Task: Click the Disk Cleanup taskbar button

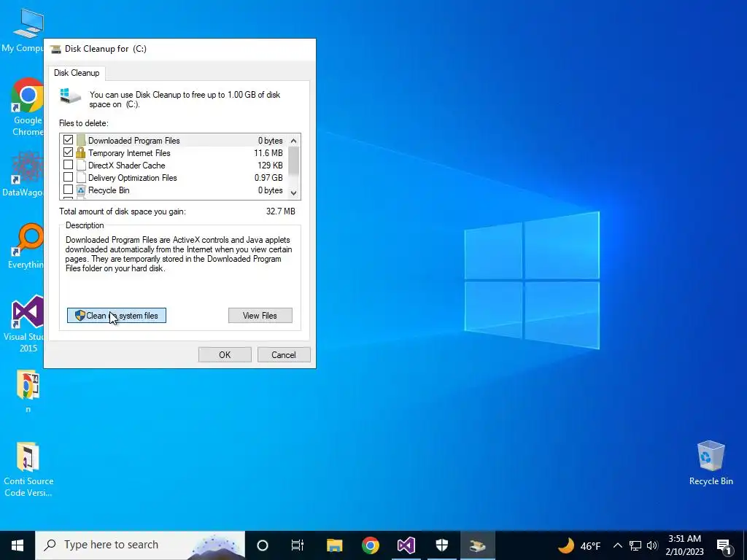Action: pos(477,545)
